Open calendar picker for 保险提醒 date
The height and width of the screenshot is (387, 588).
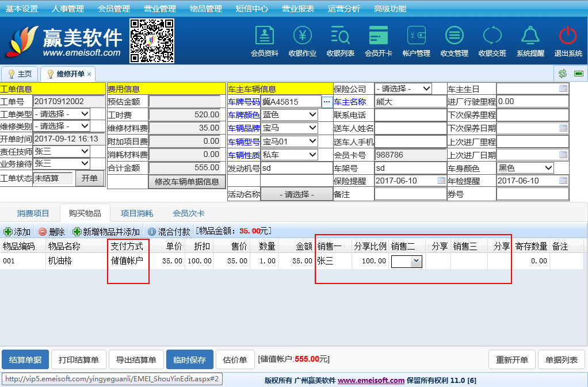(x=441, y=181)
